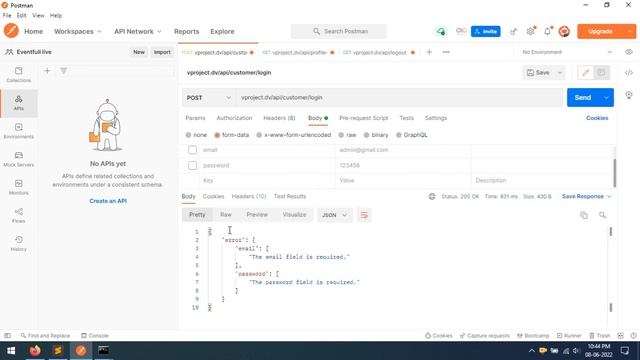Enable the password form-data row checkbox
The width and height of the screenshot is (640, 360).
193,166
